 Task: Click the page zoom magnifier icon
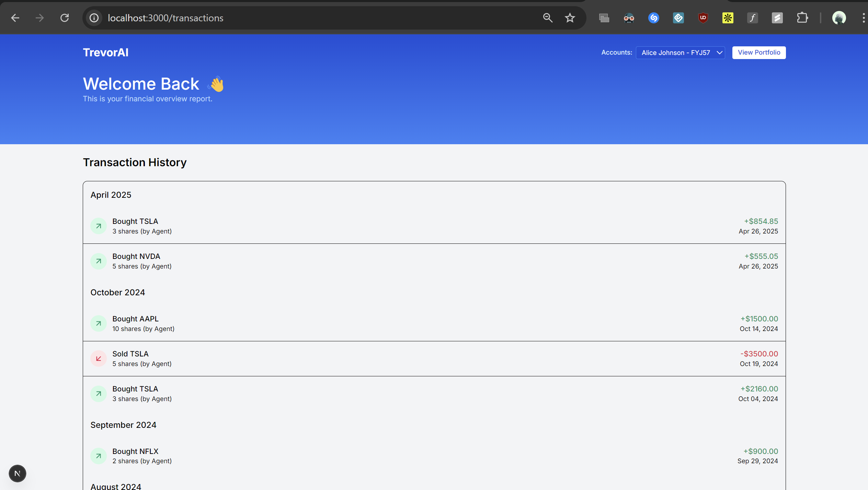tap(548, 18)
